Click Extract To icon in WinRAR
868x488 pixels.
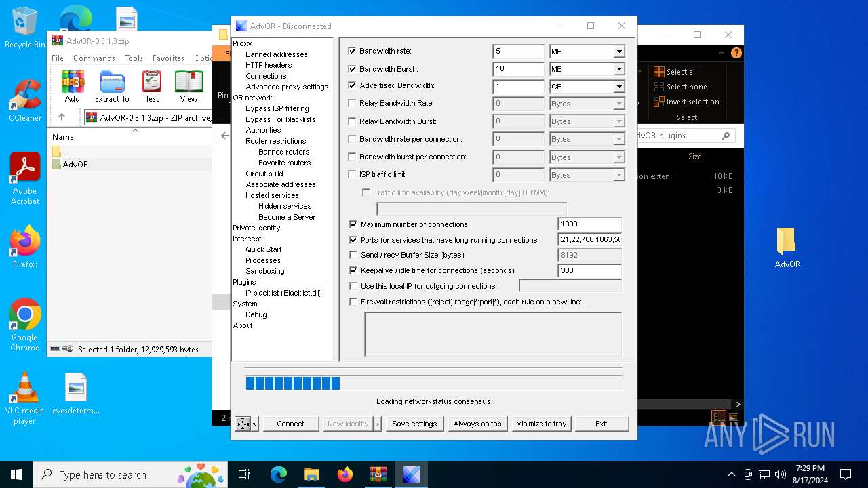pos(112,86)
